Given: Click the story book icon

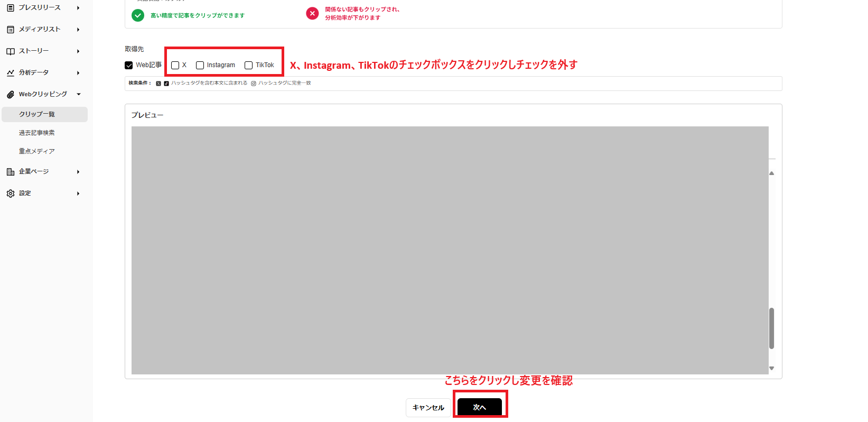Looking at the screenshot, I should 11,51.
